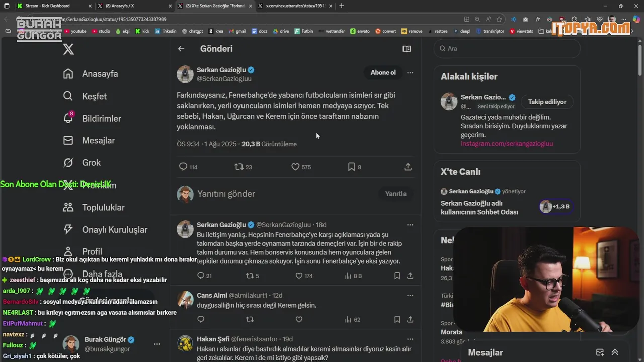Open instagram.com/serkangazioglu link
644x362 pixels.
[507, 144]
